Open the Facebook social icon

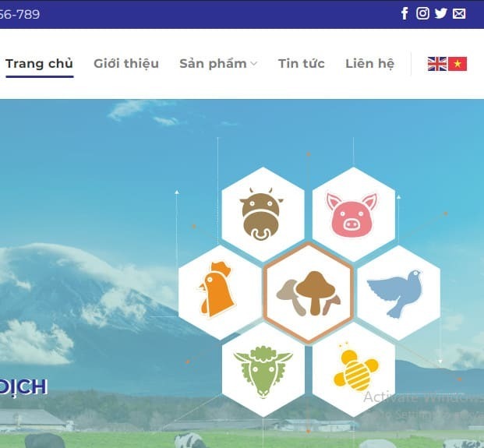[x=405, y=13]
